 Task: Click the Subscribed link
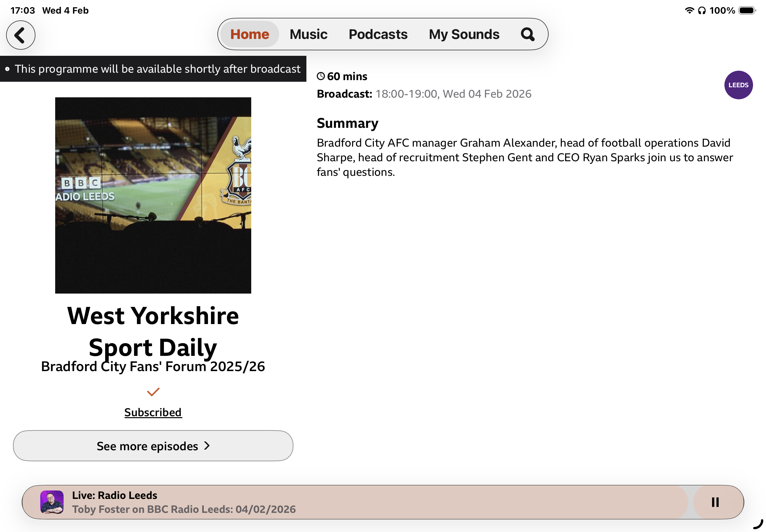coord(153,412)
